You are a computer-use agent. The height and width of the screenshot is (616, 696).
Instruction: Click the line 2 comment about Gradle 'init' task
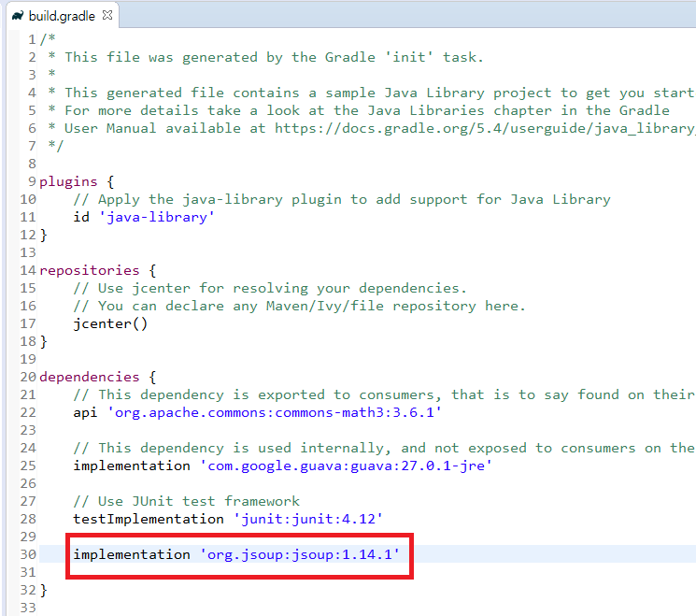click(x=266, y=57)
